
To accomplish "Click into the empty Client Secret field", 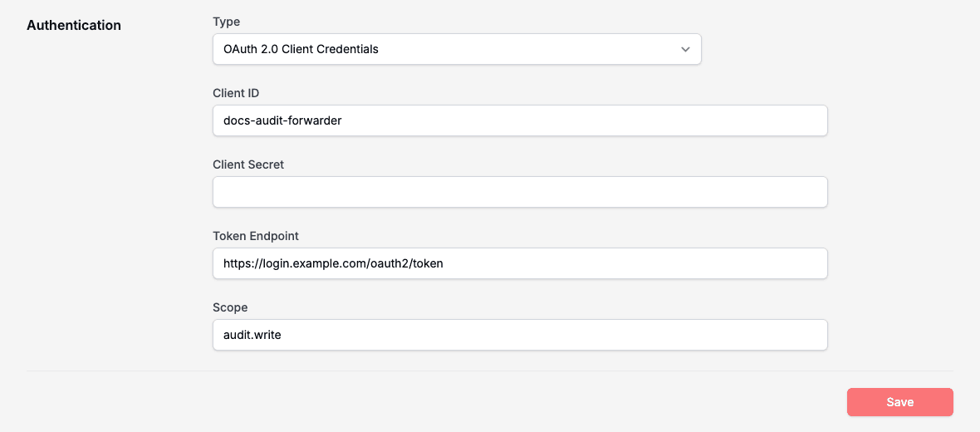I will [x=520, y=192].
